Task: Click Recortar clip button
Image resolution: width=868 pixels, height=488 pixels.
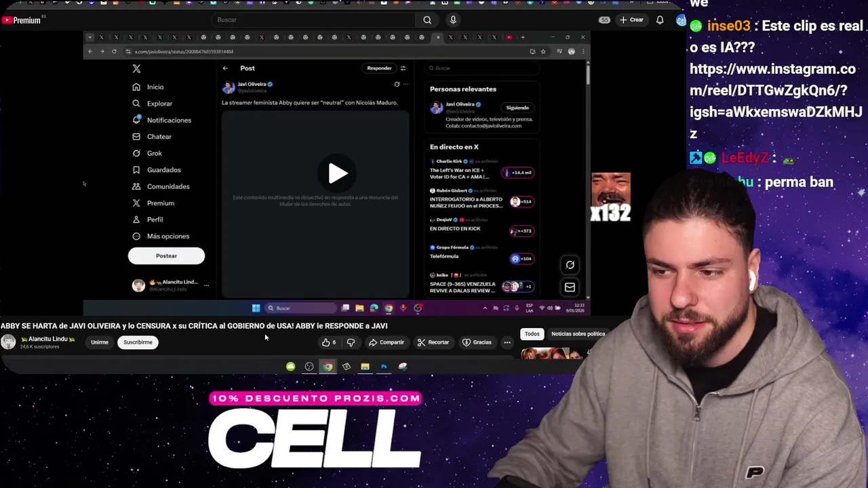Action: (x=433, y=342)
